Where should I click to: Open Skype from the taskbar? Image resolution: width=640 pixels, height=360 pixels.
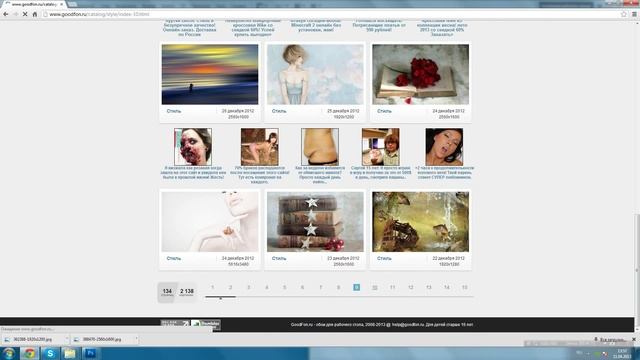[50, 353]
